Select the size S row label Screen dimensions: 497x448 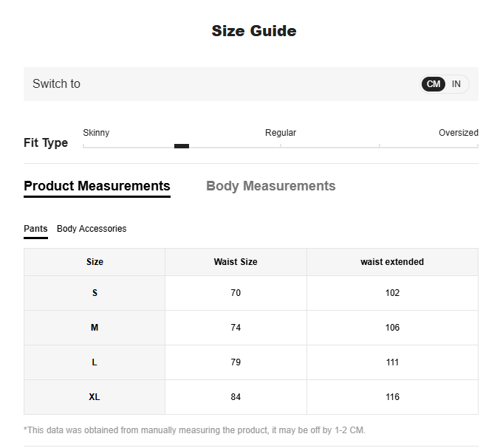pos(95,293)
